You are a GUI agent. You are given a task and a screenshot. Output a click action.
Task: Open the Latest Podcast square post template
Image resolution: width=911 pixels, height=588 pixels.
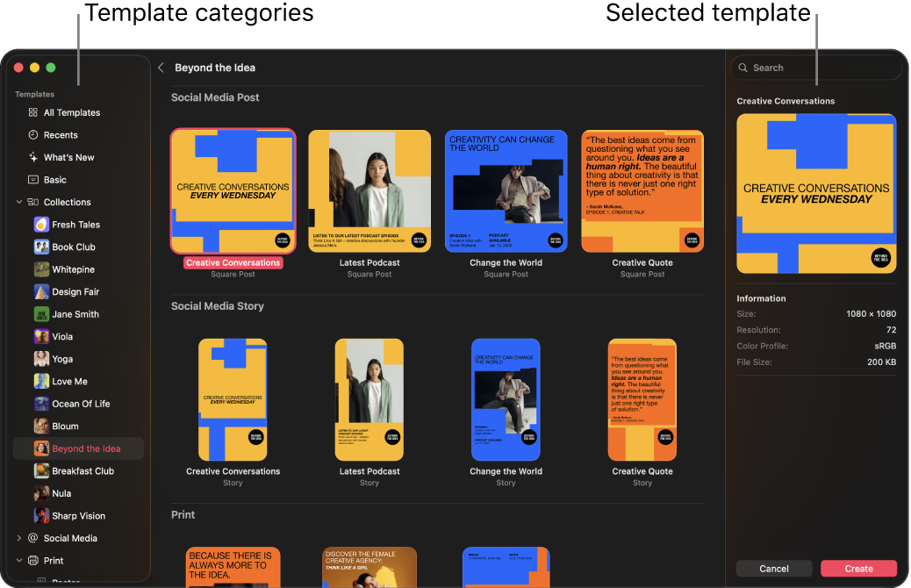click(369, 190)
